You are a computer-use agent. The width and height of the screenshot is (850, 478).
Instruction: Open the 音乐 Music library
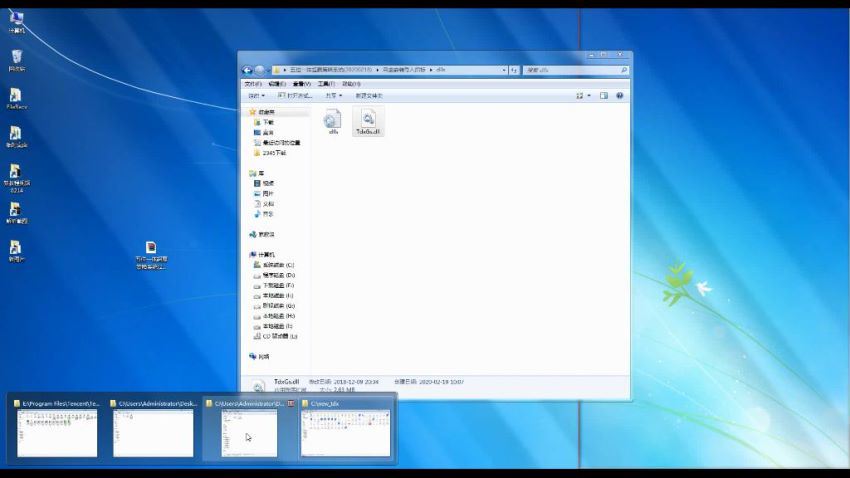coord(264,214)
